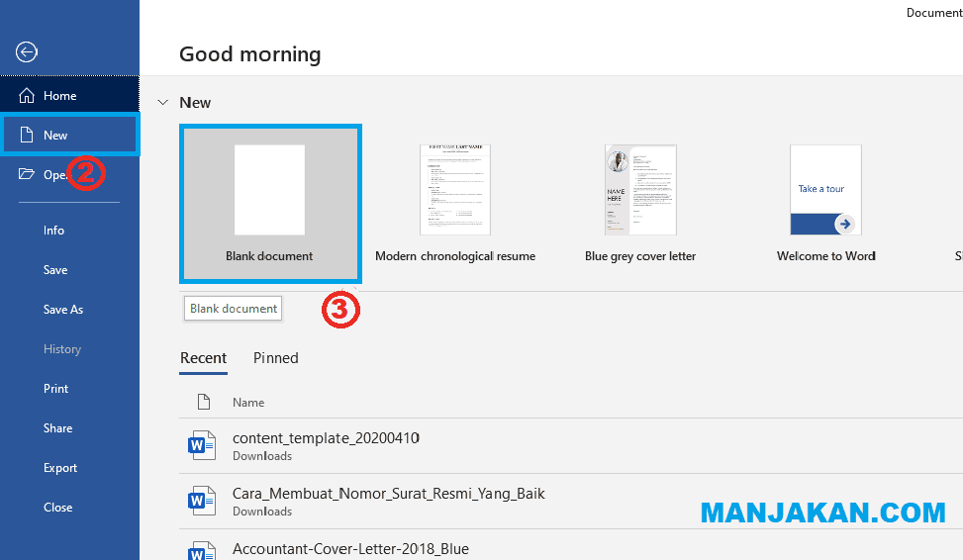Click Downloads path under Cara_Membuat_Nomor_Surat

(262, 512)
